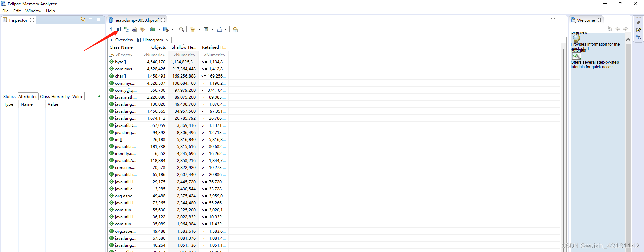Go to Welcome home page icon
Screen dimensions: 644x252
click(x=610, y=29)
